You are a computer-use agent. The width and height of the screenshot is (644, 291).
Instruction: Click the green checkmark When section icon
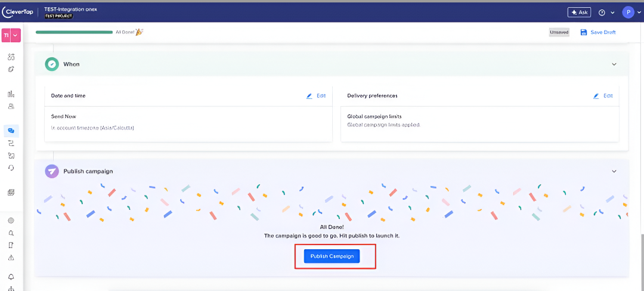(52, 64)
